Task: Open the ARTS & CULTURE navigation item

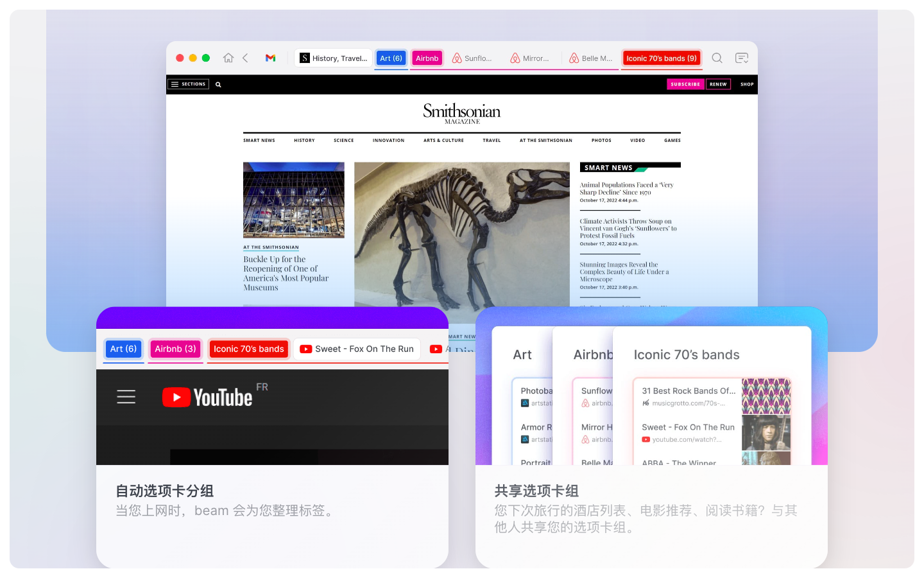Action: pyautogui.click(x=443, y=140)
